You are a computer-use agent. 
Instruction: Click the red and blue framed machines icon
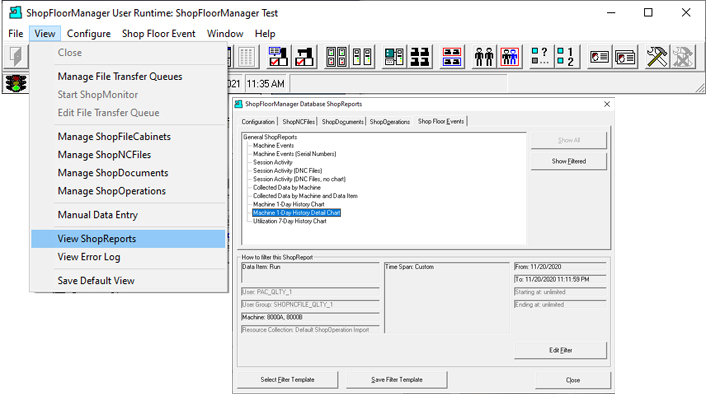452,57
